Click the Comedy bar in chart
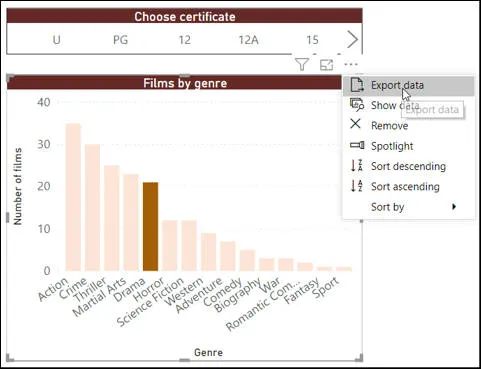 [247, 260]
